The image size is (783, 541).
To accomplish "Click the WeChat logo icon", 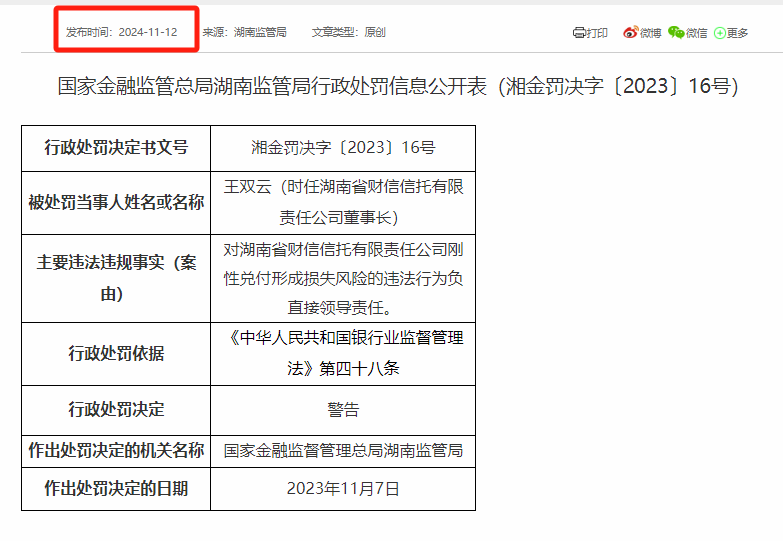I will (676, 32).
